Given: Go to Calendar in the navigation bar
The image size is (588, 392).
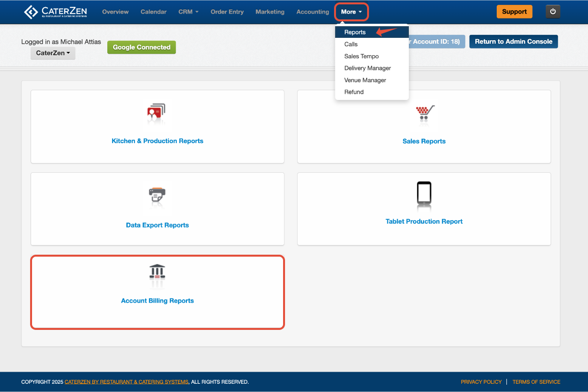Looking at the screenshot, I should (153, 12).
